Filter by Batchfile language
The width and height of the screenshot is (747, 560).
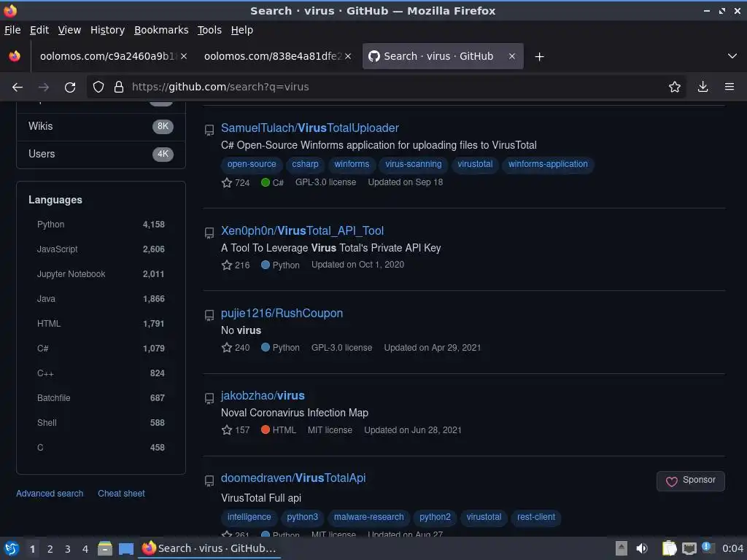[101, 397]
